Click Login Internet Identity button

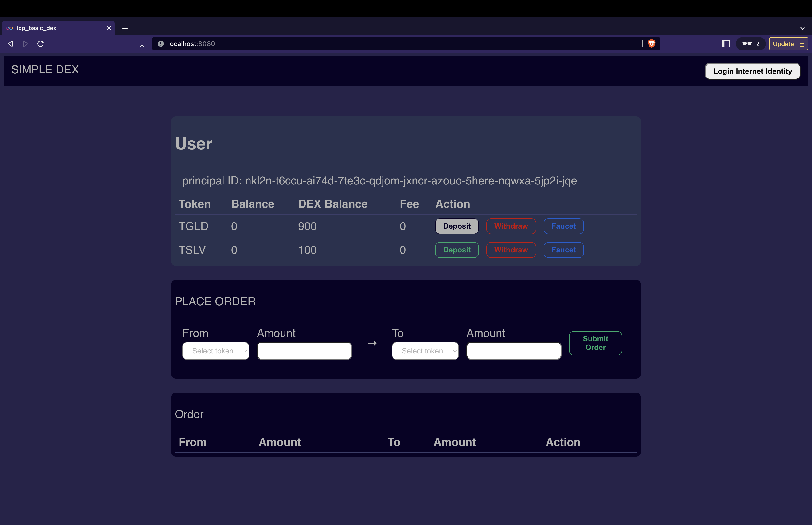click(752, 71)
